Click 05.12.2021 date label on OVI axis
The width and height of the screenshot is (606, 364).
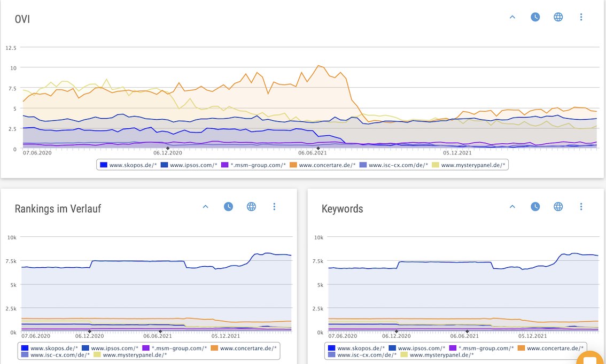tap(457, 153)
